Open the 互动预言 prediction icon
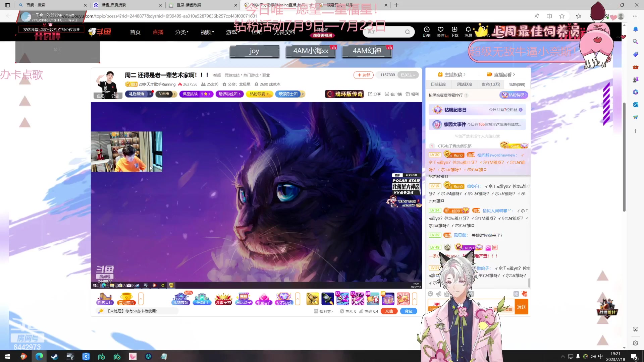Viewport: 644px width, 362px height. coord(126,299)
